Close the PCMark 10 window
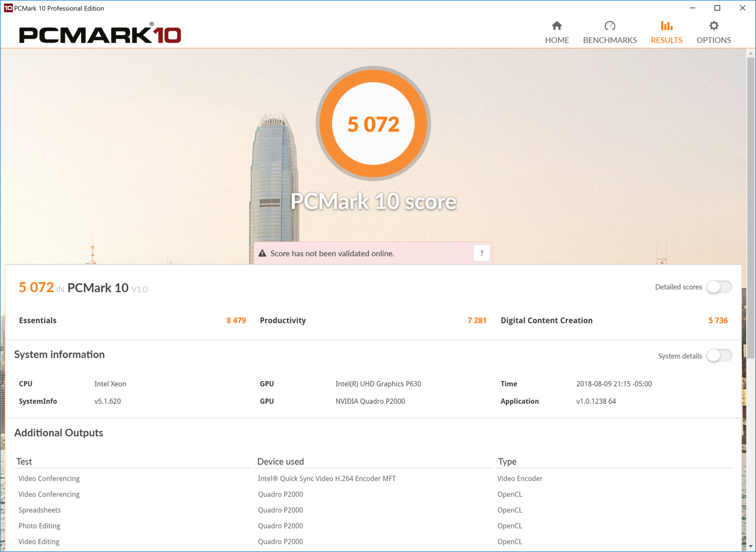This screenshot has height=552, width=756. pyautogui.click(x=742, y=8)
